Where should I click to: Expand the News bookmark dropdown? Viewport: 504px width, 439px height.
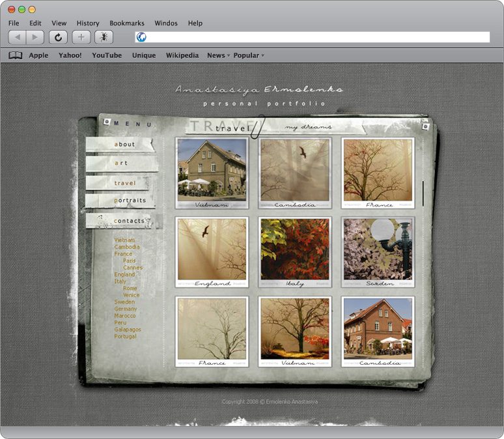click(219, 55)
